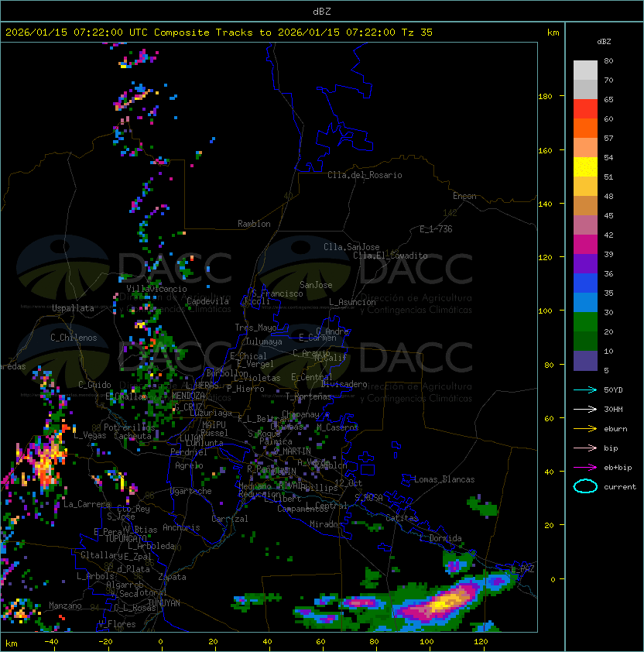This screenshot has width=644, height=652.
Task: Click the 'Carrizal' place label
Action: pyautogui.click(x=230, y=519)
